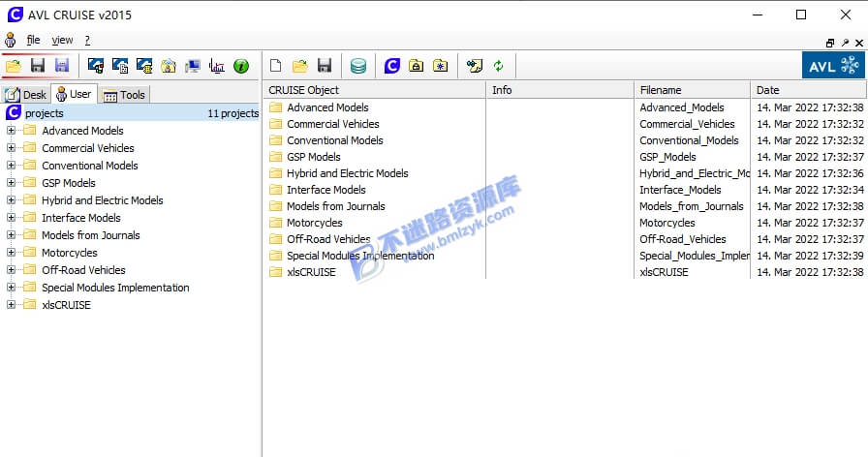Expand Special Modules Implementation tree node

click(11, 288)
